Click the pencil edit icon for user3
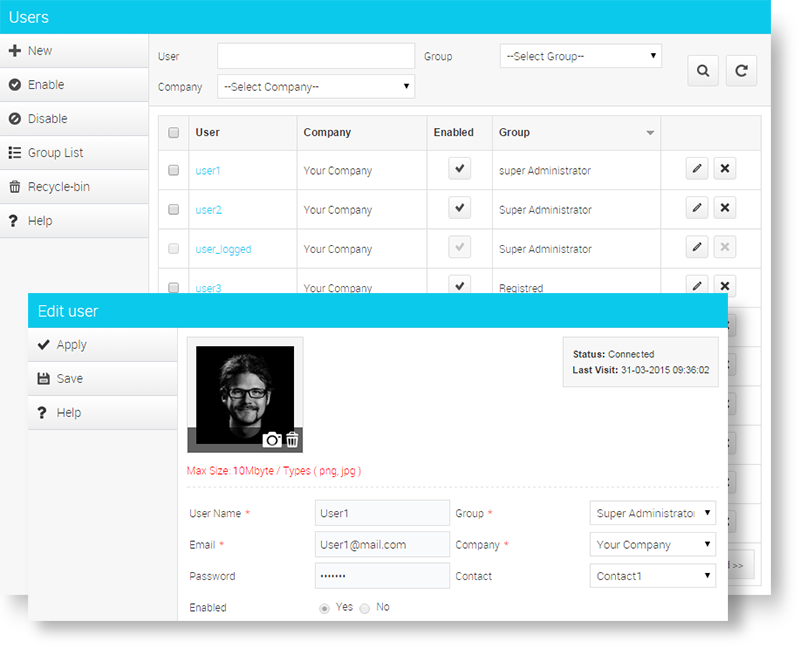Screen dimensions: 800x648 point(697,286)
